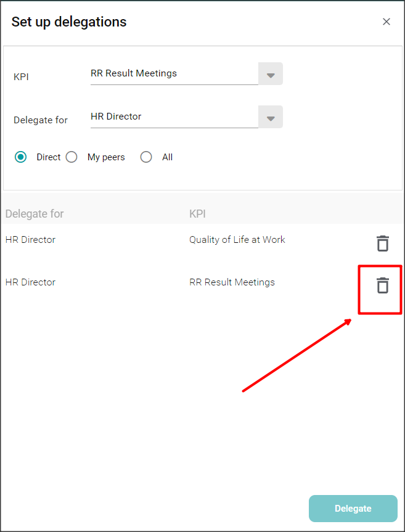Delete the Quality of Life at Work delegation
This screenshot has height=532, width=405.
(383, 243)
